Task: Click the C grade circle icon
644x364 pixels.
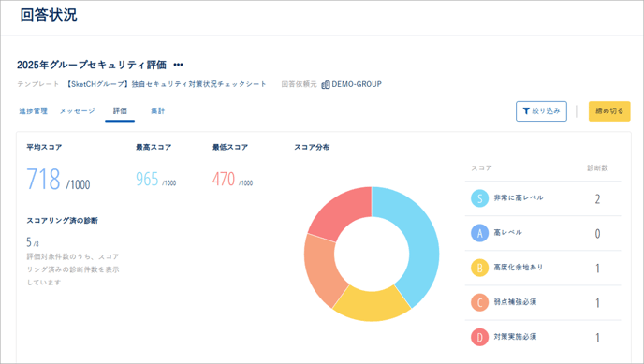Action: 479,302
